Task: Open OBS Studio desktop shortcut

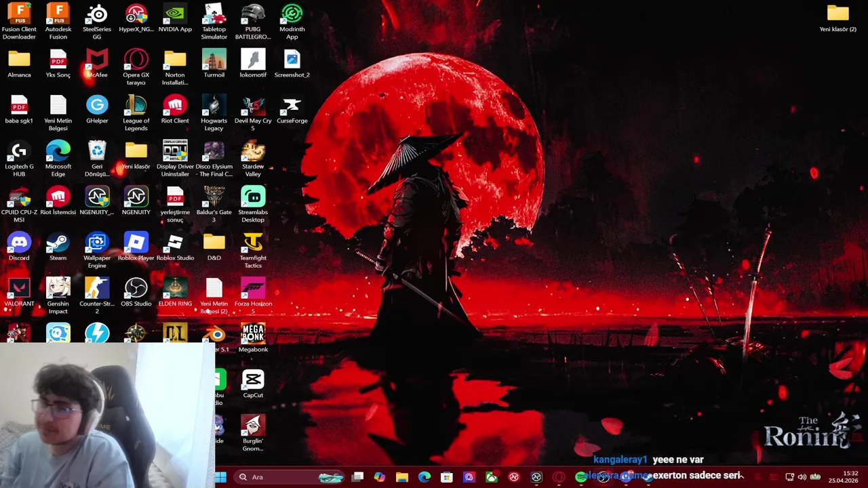Action: point(136,293)
